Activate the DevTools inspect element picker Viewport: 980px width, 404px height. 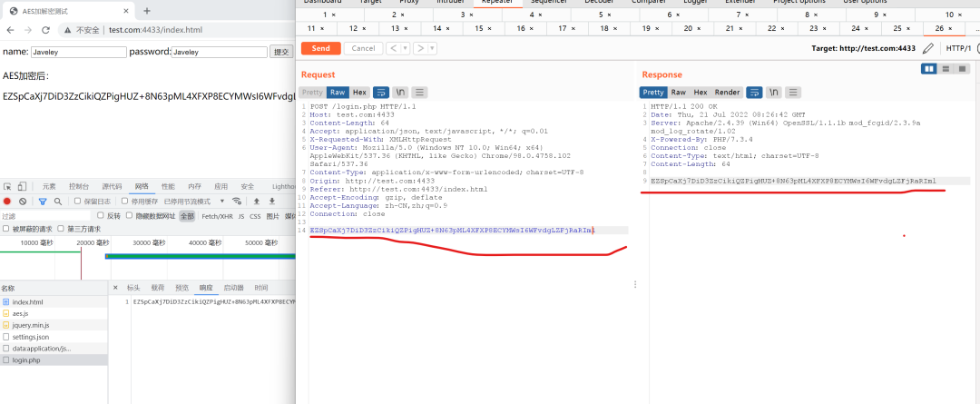7,186
